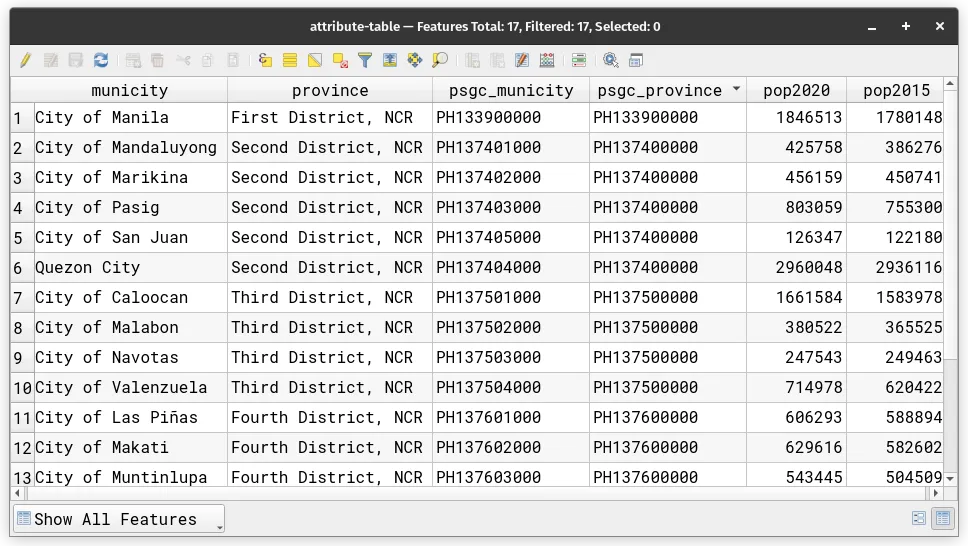Click the 'City of Navotas' cell
The width and height of the screenshot is (968, 546).
(131, 358)
